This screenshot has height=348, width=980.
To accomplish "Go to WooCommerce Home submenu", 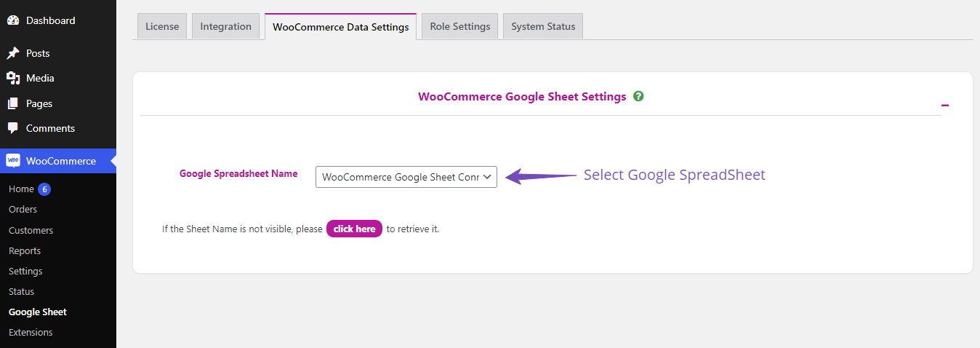I will pos(21,189).
